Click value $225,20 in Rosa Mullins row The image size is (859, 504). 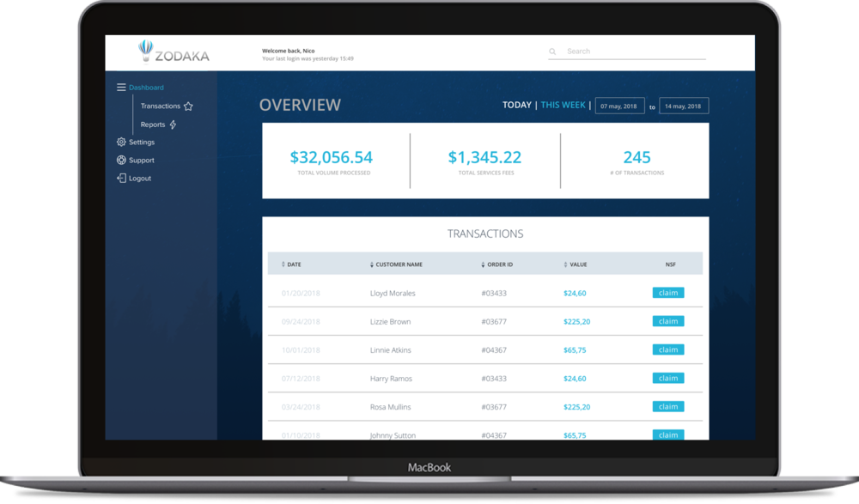[576, 407]
